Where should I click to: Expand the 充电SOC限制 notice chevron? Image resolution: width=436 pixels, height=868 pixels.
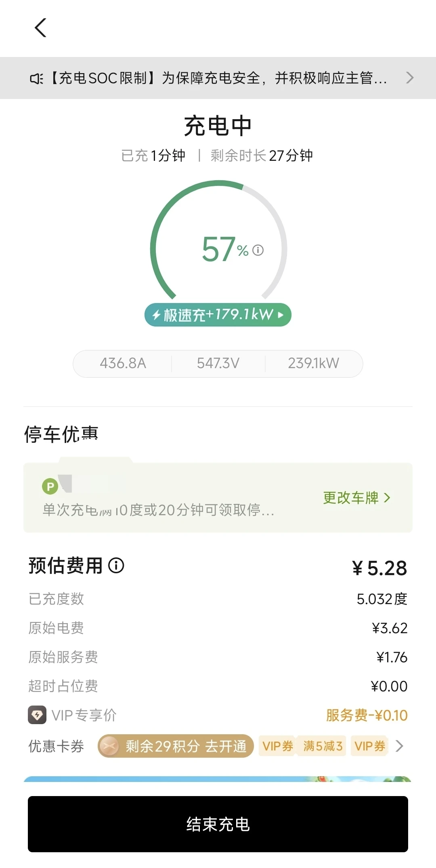(409, 78)
